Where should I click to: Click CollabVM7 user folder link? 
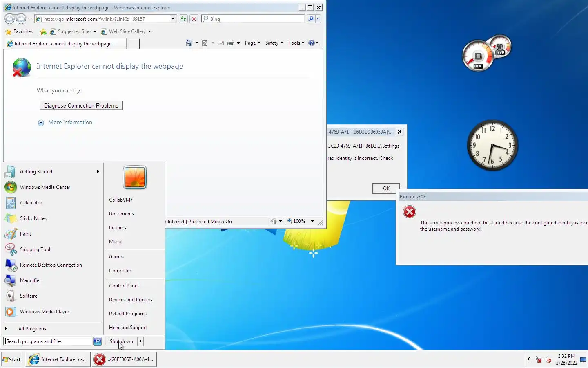(121, 200)
